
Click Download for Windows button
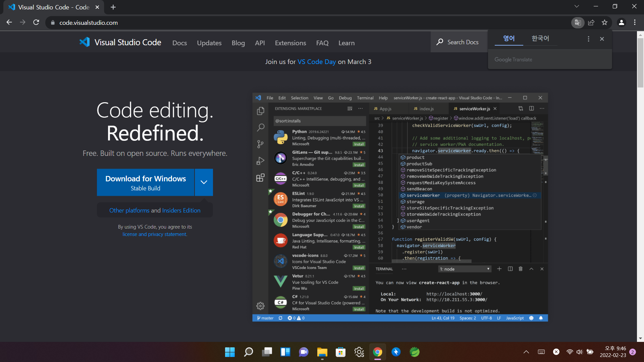pyautogui.click(x=145, y=182)
